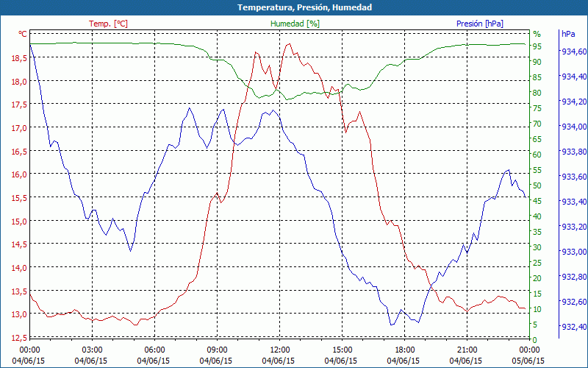The image size is (588, 368).
Task: Click the 12,5 temperature axis value
Action: click(20, 337)
